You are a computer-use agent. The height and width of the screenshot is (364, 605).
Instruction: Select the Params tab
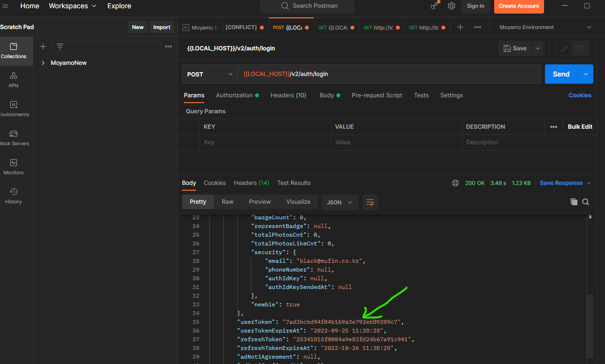[194, 95]
